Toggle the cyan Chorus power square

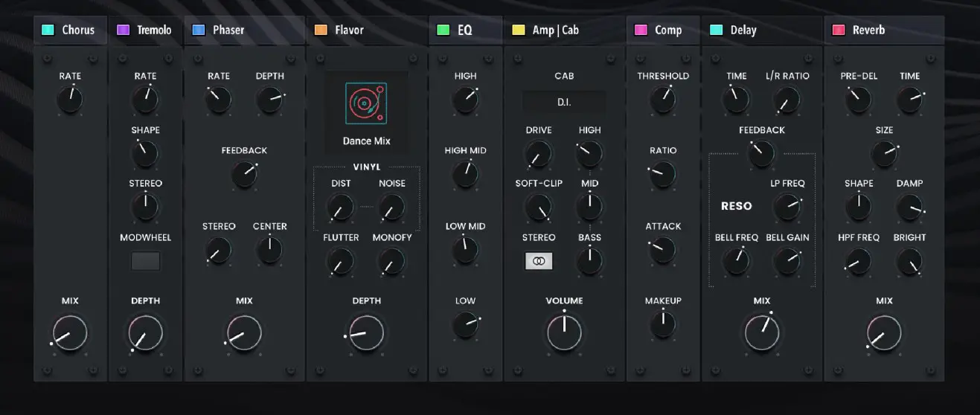(x=48, y=30)
